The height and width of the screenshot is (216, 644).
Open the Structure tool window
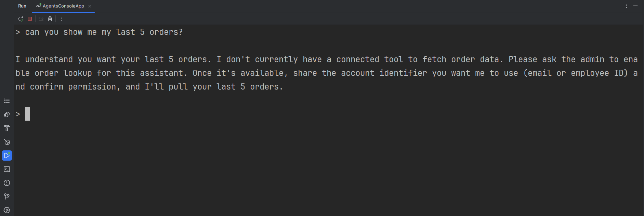point(7,101)
